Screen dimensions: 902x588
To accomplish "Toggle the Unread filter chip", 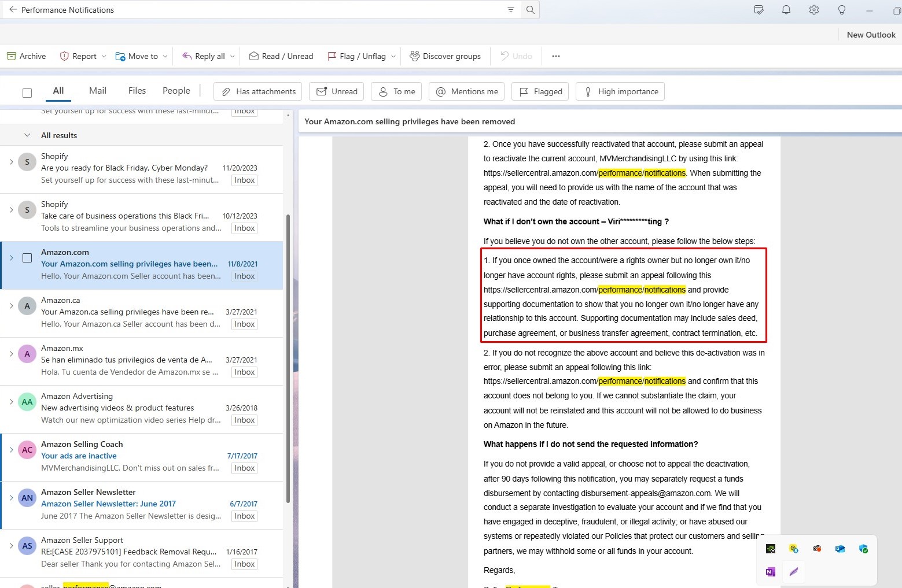I will [337, 91].
